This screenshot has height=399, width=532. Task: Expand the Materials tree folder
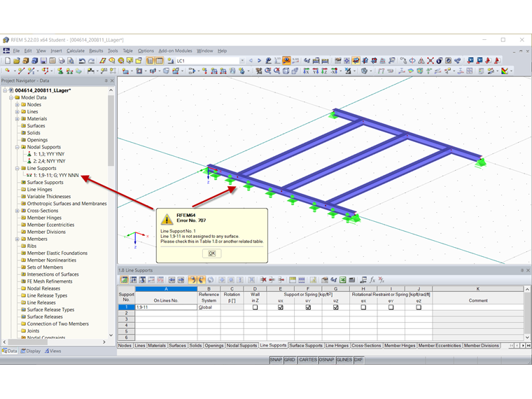point(17,119)
